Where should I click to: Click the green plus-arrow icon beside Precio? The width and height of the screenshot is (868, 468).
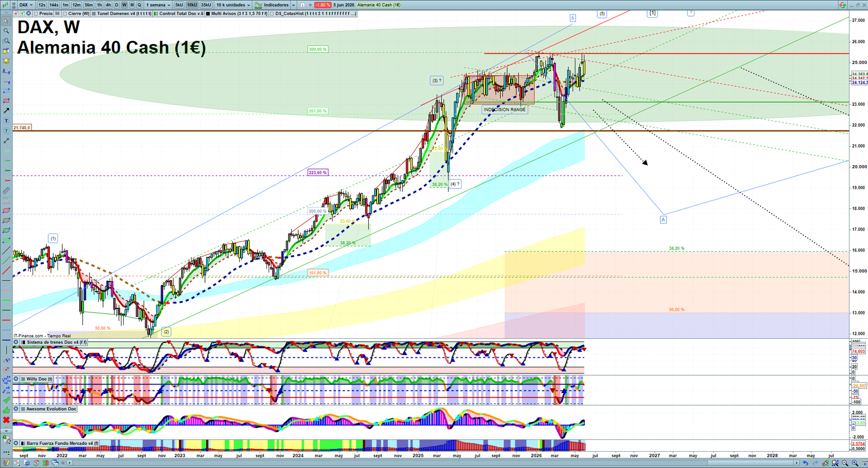tap(22, 14)
